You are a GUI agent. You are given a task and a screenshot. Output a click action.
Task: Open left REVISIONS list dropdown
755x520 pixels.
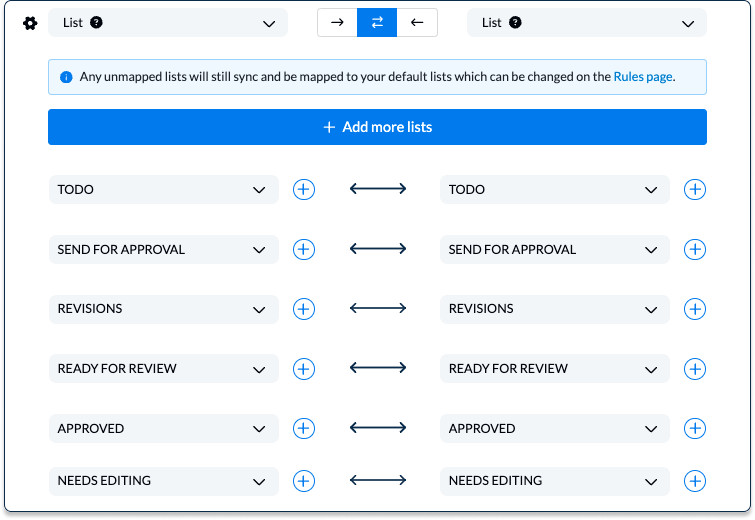[x=164, y=309]
